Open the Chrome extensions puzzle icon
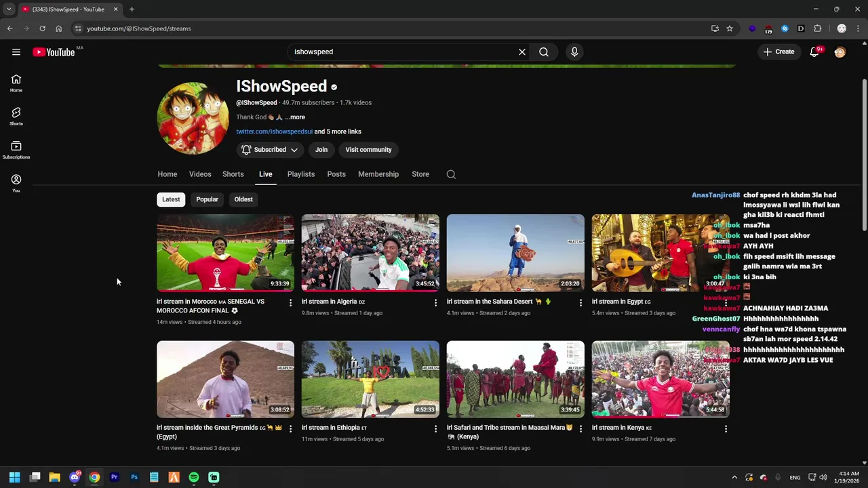The image size is (868, 488). point(817,28)
